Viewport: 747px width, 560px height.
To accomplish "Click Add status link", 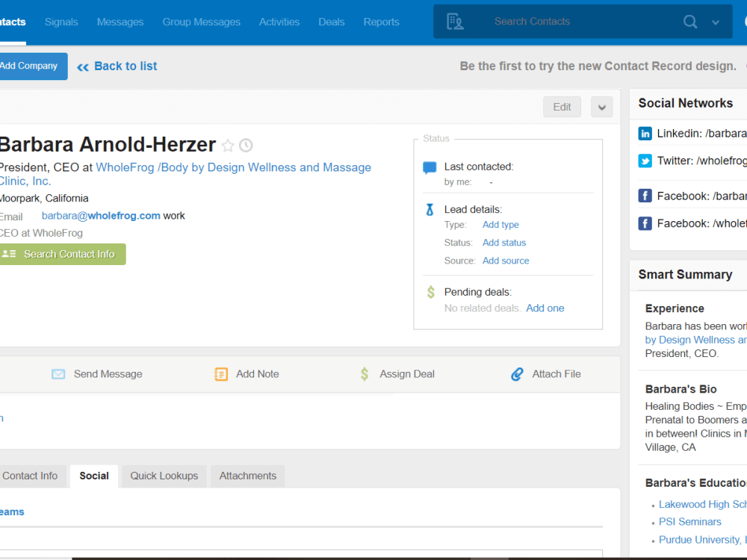I will 504,243.
